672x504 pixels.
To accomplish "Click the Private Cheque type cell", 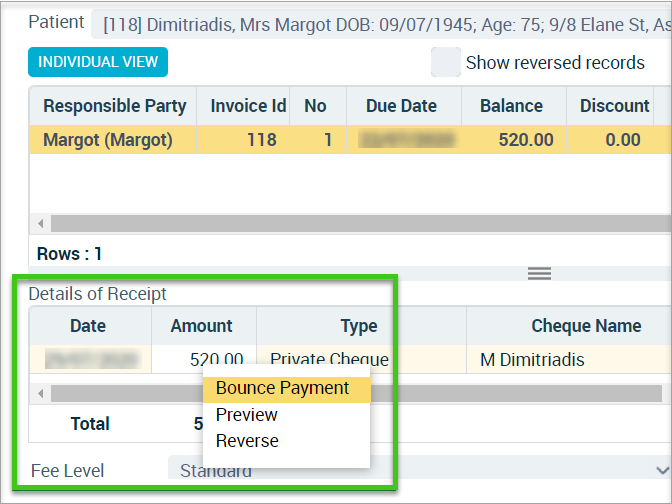I will (361, 359).
